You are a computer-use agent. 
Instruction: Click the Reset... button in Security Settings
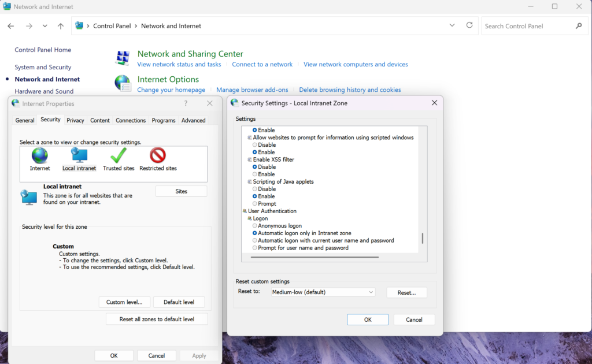406,293
